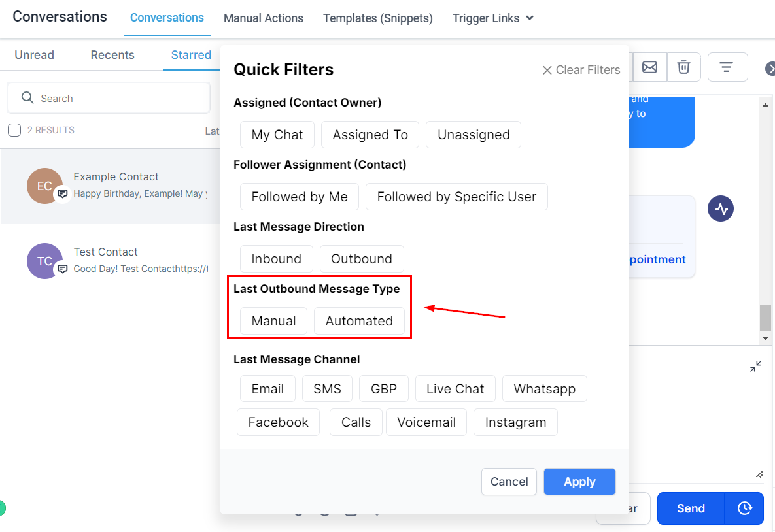
Task: Click the chat vertical scrollbar thumb
Action: pos(765,318)
